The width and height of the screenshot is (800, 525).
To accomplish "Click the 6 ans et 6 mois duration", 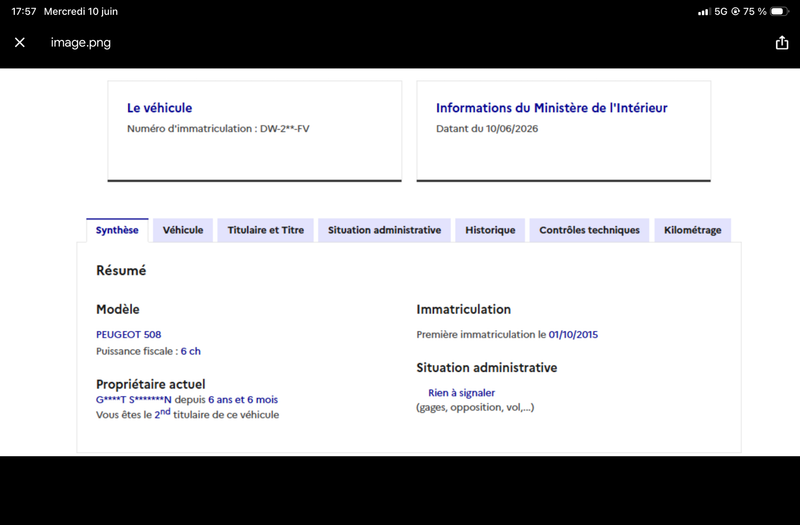I will point(243,399).
